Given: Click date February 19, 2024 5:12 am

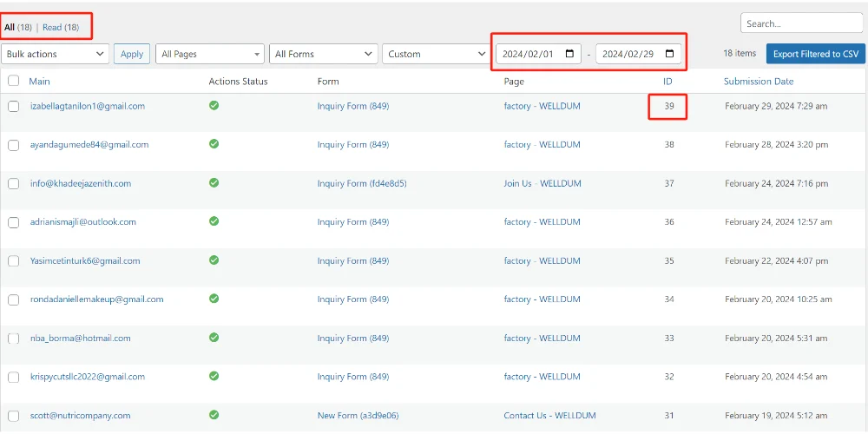Looking at the screenshot, I should click(776, 415).
